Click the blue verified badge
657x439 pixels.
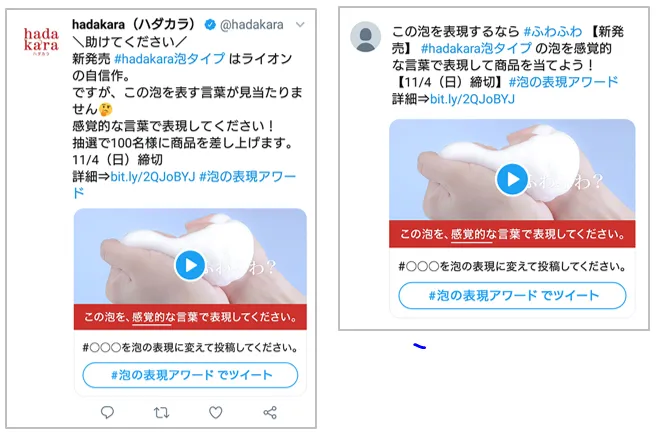[x=210, y=25]
